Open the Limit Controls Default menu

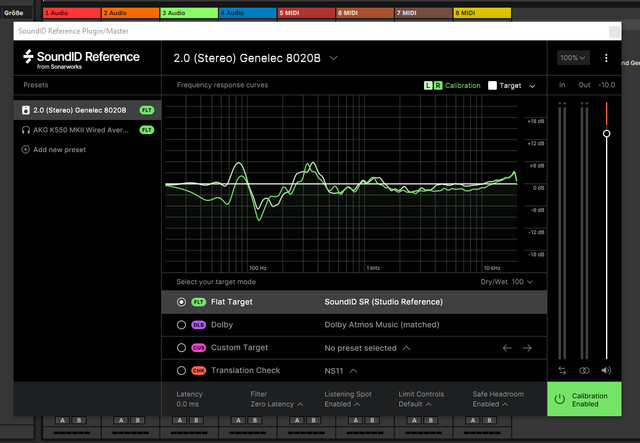pyautogui.click(x=415, y=404)
